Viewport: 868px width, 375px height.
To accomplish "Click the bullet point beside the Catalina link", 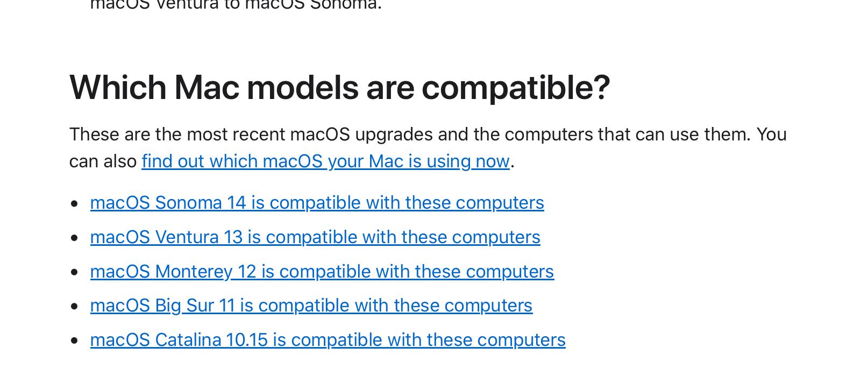I will (75, 341).
